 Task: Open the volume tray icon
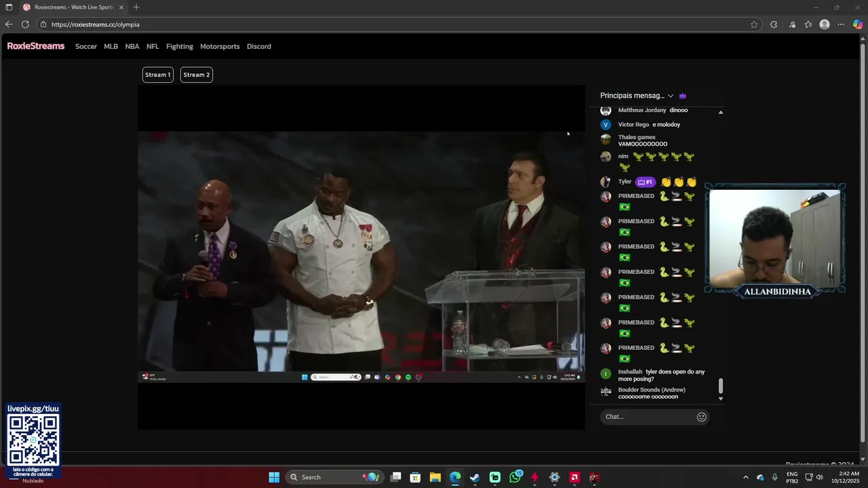point(819,477)
